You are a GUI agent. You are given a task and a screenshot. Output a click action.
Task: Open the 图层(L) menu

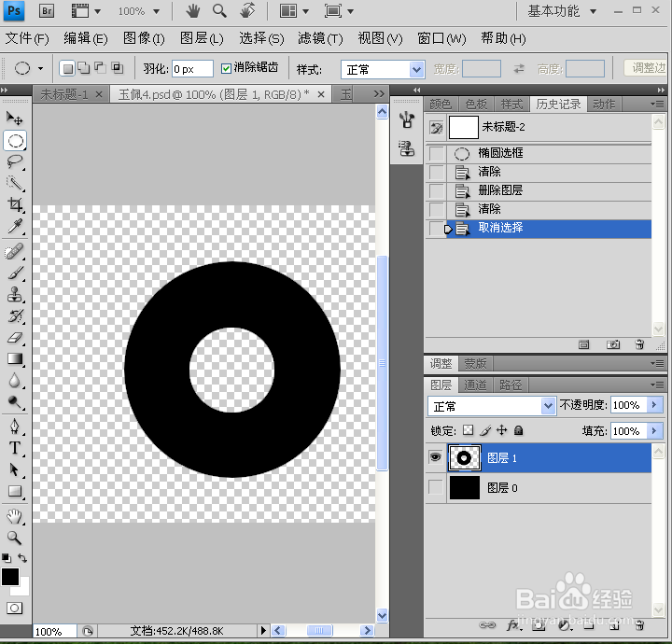(x=202, y=38)
